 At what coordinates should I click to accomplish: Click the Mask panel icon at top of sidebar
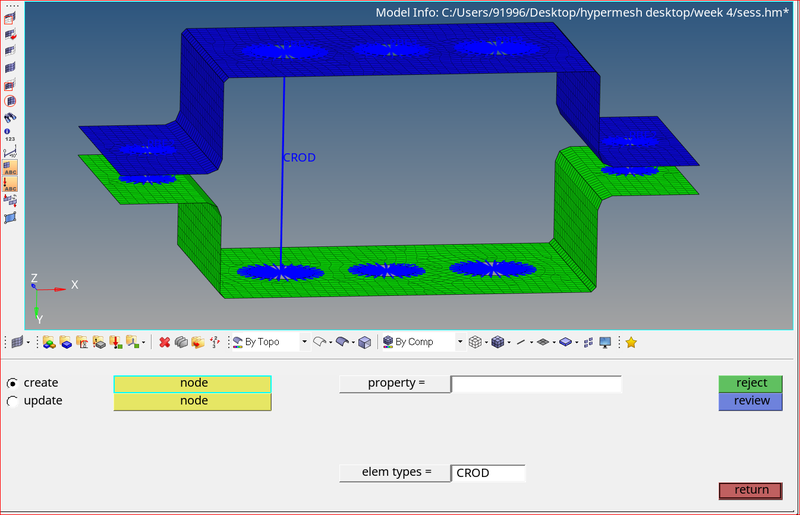tap(10, 19)
